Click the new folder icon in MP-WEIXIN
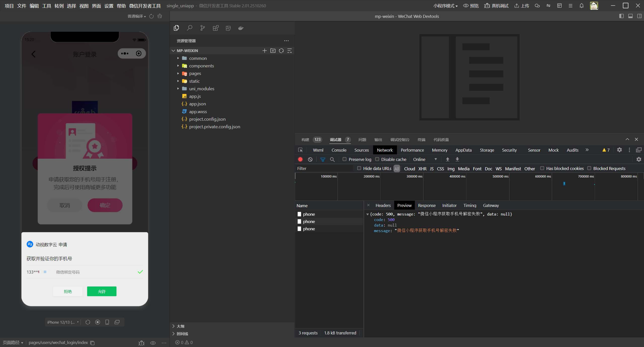The image size is (644, 347). (273, 51)
